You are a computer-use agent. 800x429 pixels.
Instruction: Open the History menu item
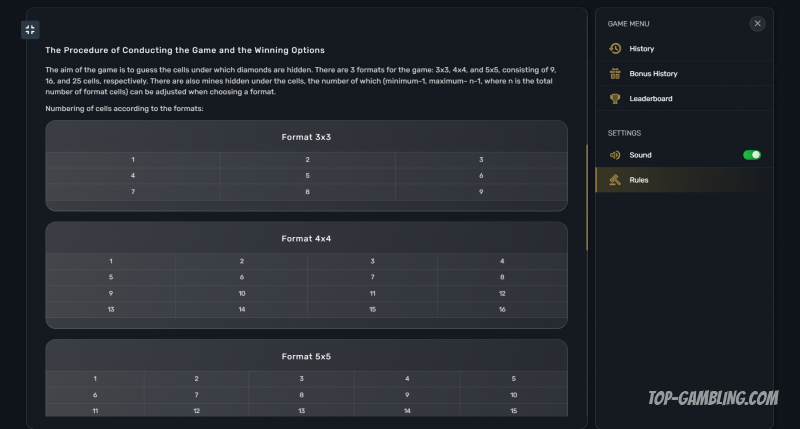point(642,49)
